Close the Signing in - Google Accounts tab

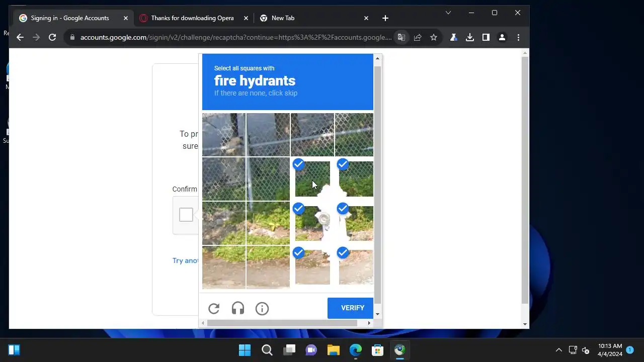click(x=126, y=18)
